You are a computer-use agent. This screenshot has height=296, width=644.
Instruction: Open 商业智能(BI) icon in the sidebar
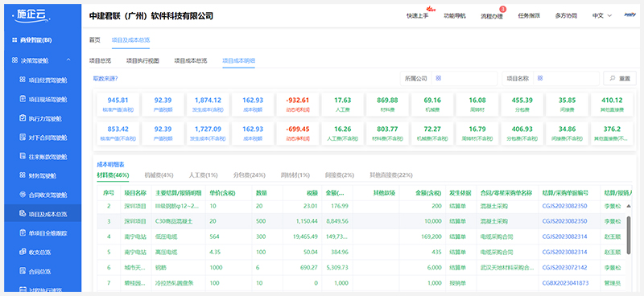coord(14,40)
